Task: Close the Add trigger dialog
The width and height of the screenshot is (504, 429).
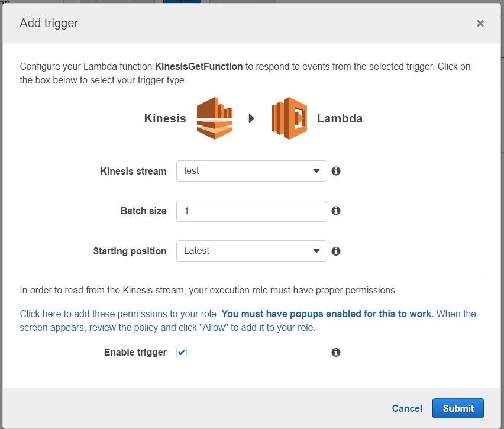Action: tap(480, 23)
